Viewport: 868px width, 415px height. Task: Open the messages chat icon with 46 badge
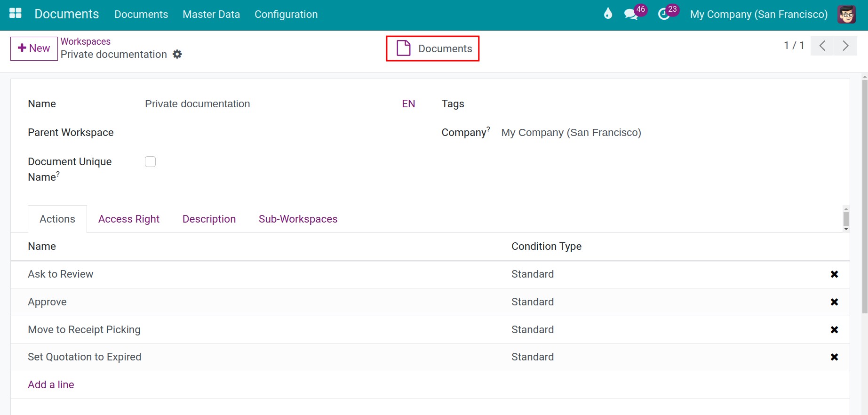(631, 14)
